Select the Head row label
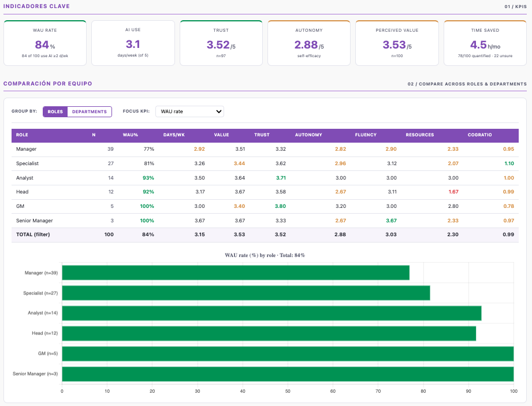Image resolution: width=532 pixels, height=406 pixels. tap(22, 192)
